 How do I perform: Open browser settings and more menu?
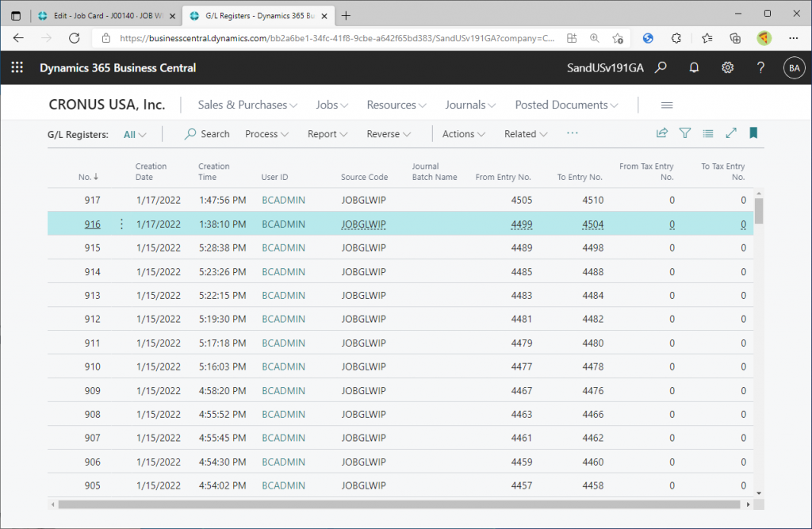(x=793, y=38)
